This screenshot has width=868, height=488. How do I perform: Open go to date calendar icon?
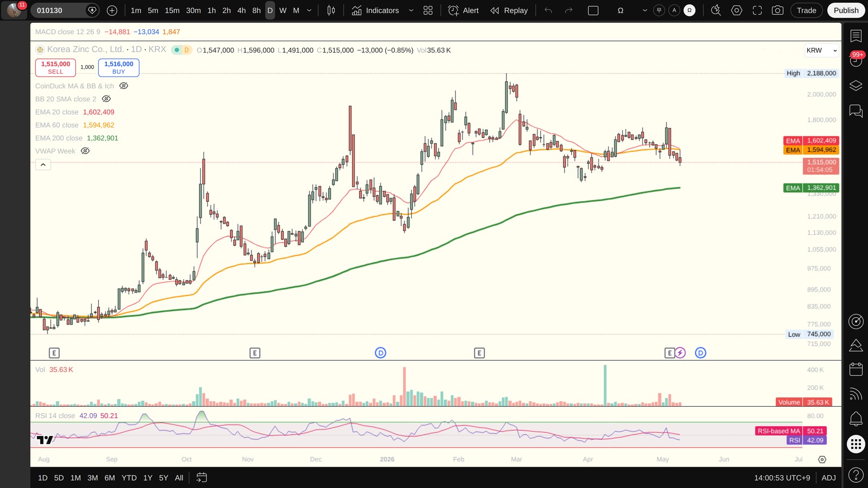[201, 478]
